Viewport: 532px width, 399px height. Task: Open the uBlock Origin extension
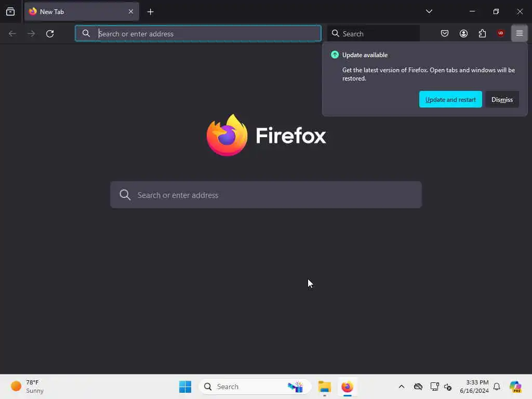pos(500,33)
